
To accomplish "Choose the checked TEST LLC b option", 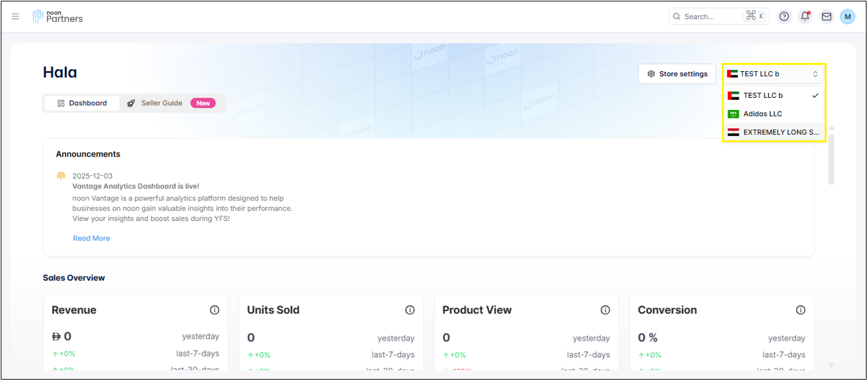I will pos(763,96).
